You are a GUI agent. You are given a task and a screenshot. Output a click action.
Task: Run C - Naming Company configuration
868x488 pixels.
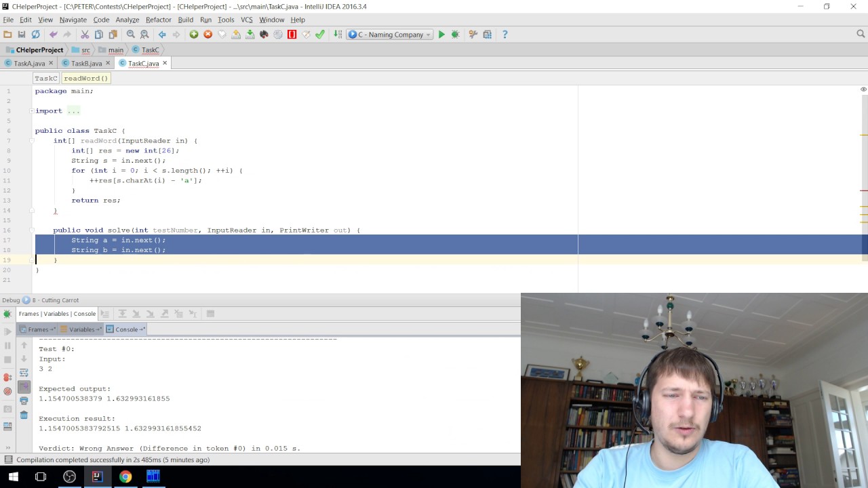441,35
